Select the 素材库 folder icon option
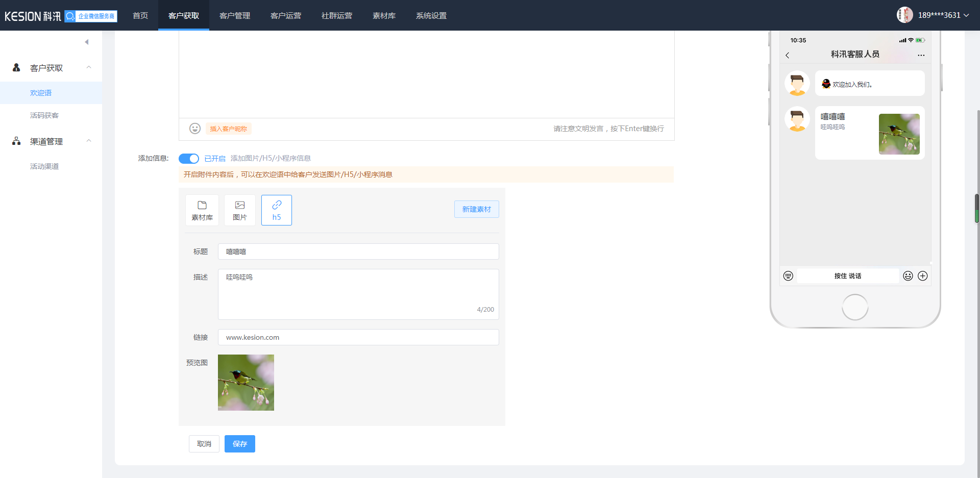This screenshot has height=478, width=980. [x=202, y=210]
